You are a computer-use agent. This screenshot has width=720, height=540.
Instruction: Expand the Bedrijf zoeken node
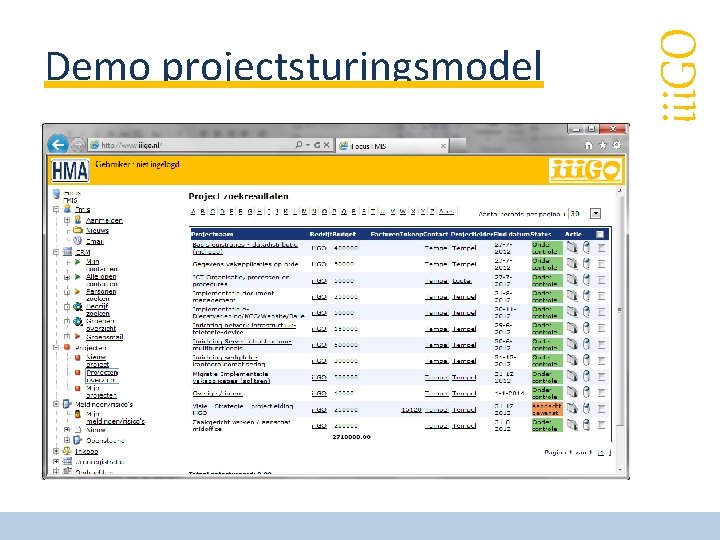pos(67,306)
